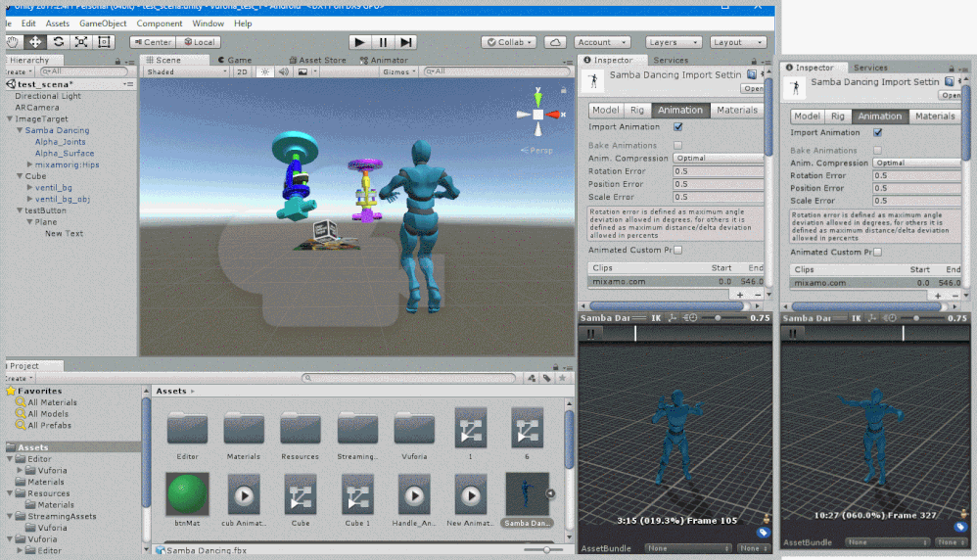
Task: Select the Rotate tool
Action: [58, 42]
